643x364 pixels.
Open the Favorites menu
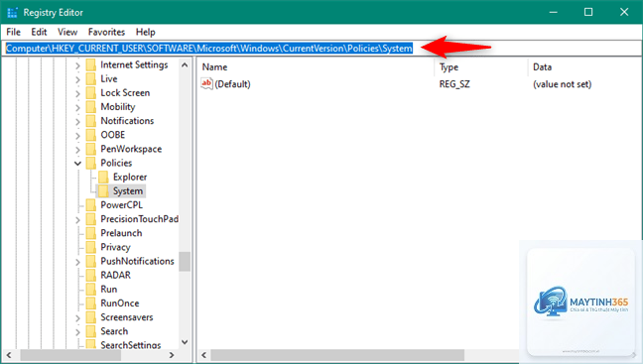pyautogui.click(x=106, y=32)
